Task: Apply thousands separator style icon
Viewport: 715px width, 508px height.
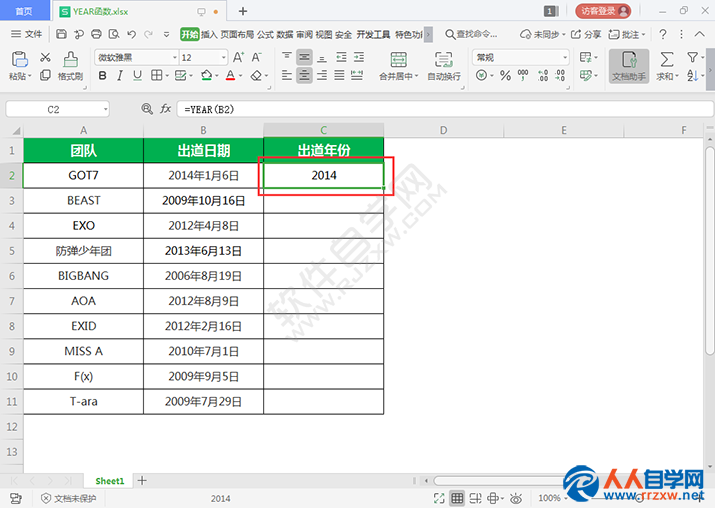Action: click(523, 75)
